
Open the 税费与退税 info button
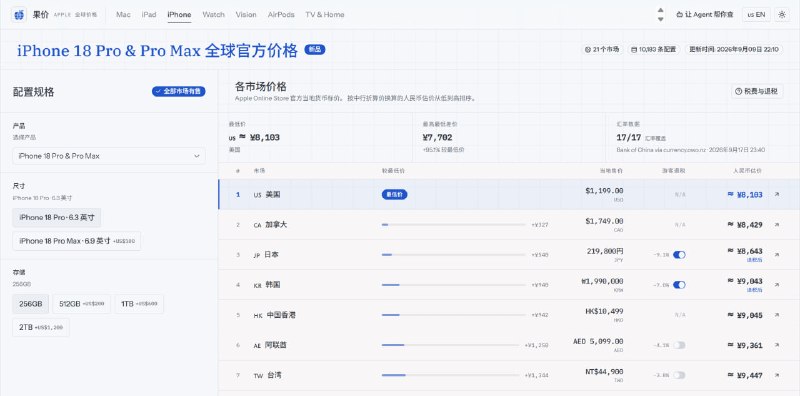(757, 91)
